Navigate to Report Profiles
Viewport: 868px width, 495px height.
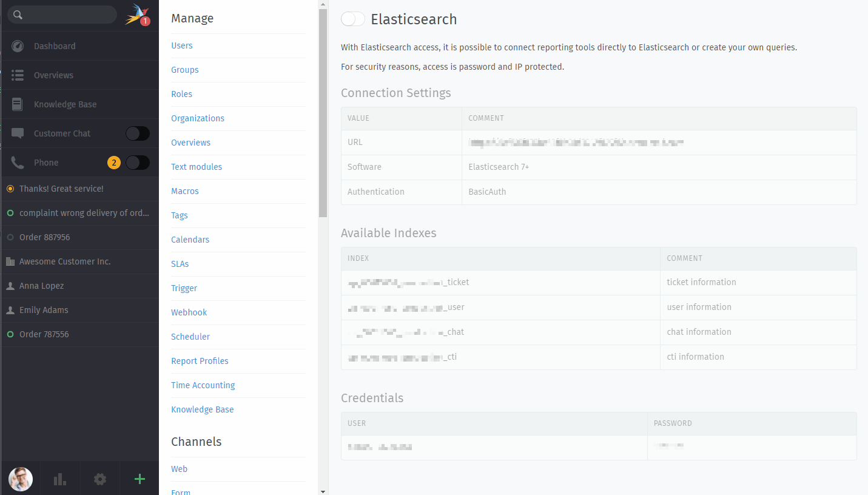coord(200,361)
